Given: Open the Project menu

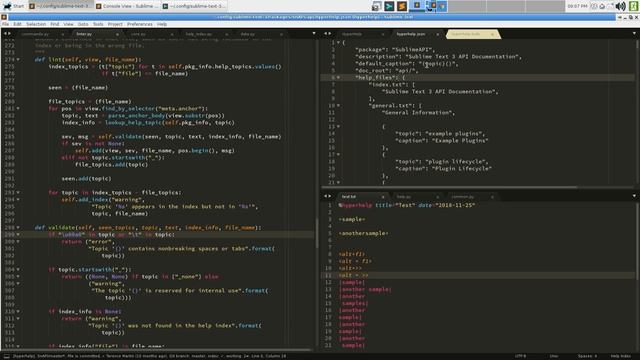Looking at the screenshot, I should pos(115,24).
